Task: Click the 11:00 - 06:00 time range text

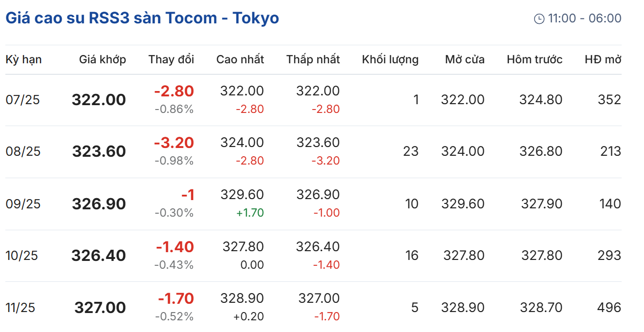Action: tap(585, 18)
